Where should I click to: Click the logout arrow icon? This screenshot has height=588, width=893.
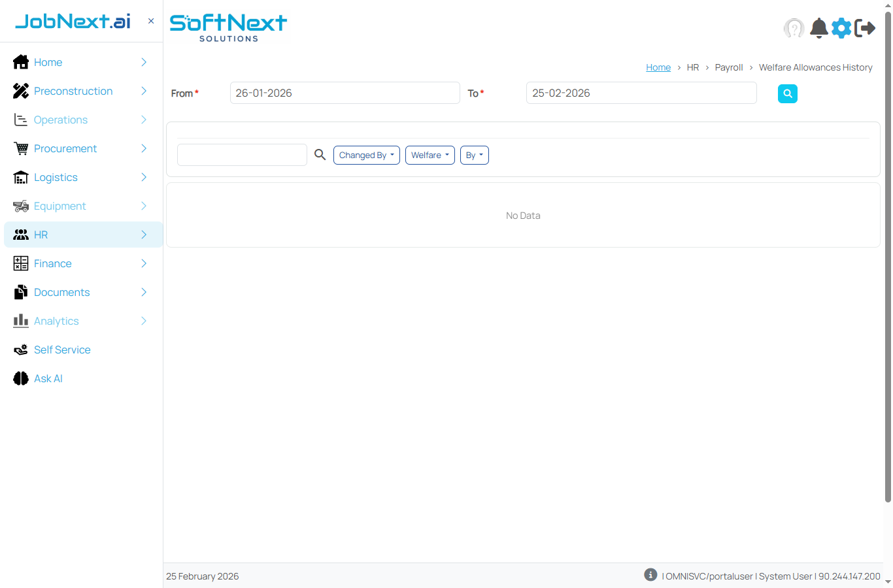click(x=865, y=28)
